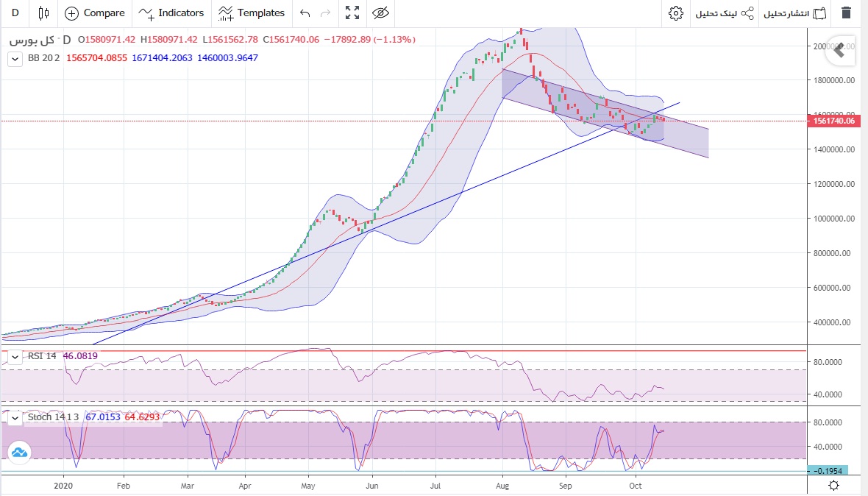Click the RSI value 46.0819
Viewport: 868px width, 496px height.
point(80,356)
